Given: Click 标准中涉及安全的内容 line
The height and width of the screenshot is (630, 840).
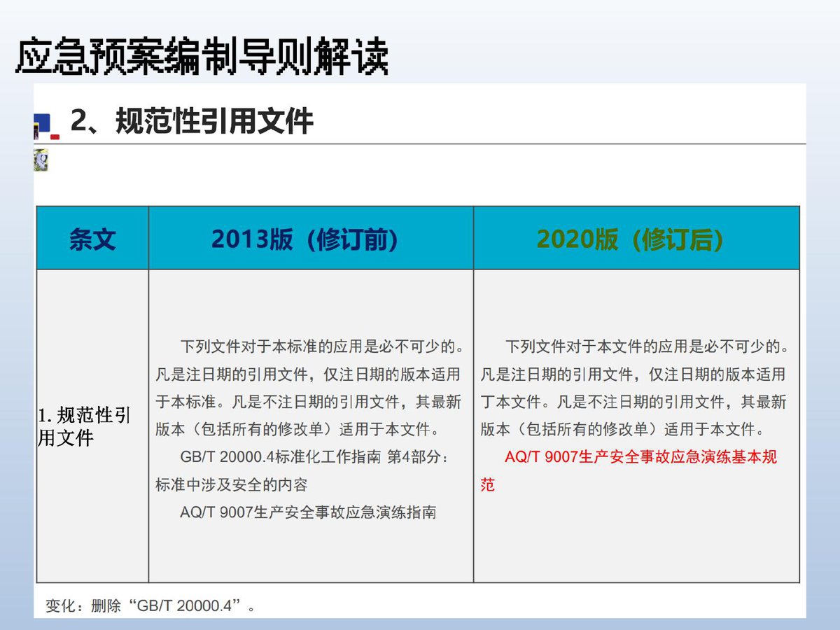Looking at the screenshot, I should tap(232, 484).
